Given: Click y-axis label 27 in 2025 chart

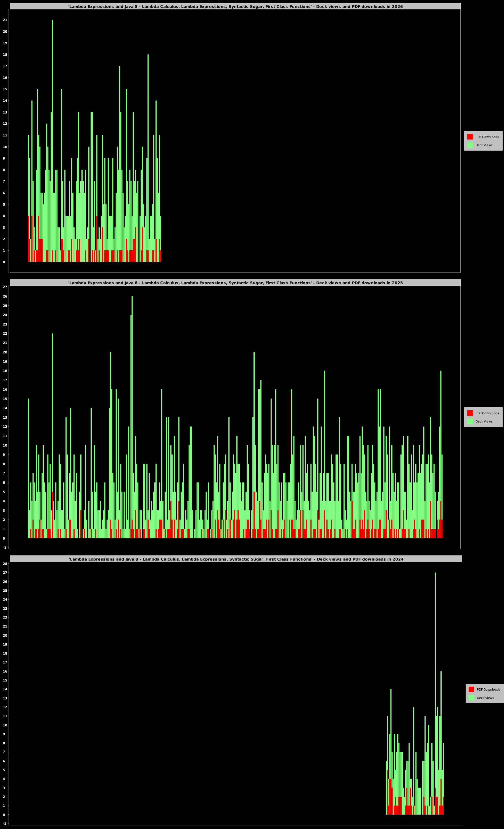Looking at the screenshot, I should [5, 287].
